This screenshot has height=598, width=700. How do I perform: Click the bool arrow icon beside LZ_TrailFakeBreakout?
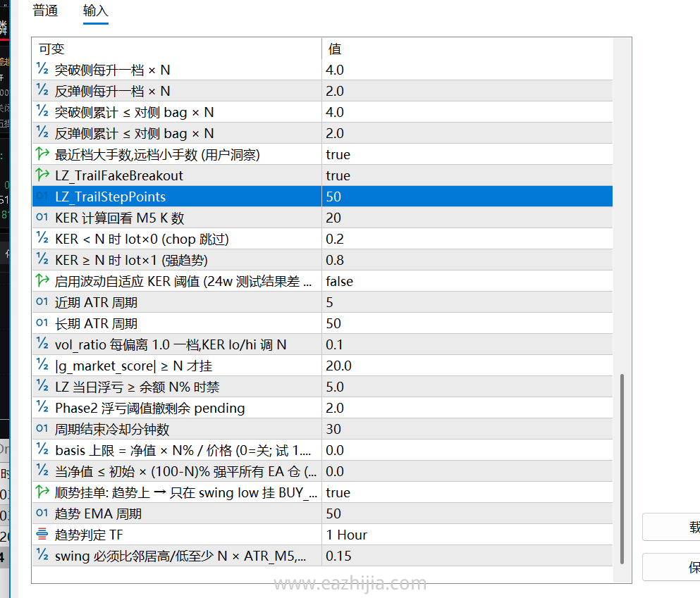(42, 175)
